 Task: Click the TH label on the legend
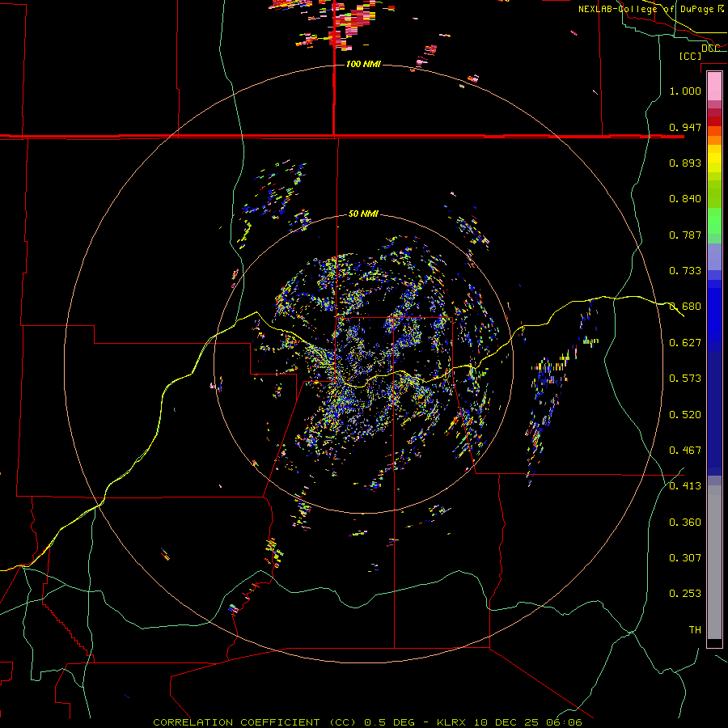click(695, 630)
